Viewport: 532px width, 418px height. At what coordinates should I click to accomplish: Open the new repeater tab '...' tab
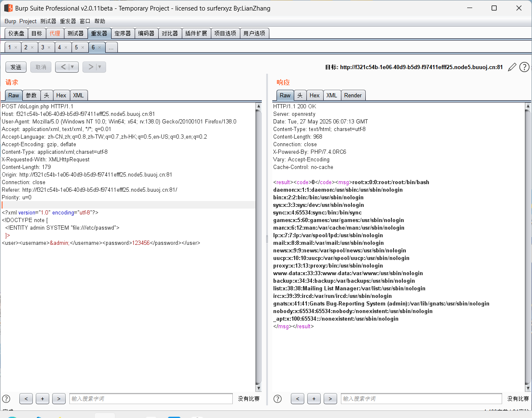point(111,48)
